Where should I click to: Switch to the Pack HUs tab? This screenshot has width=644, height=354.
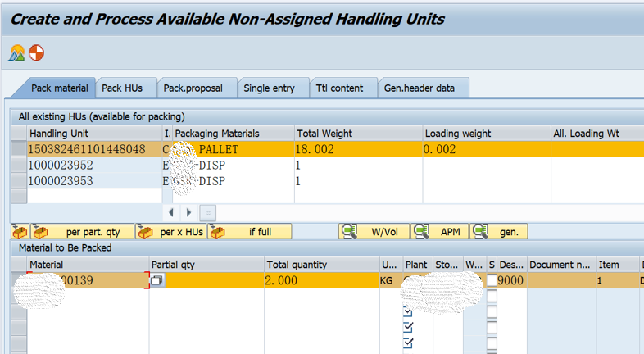122,88
